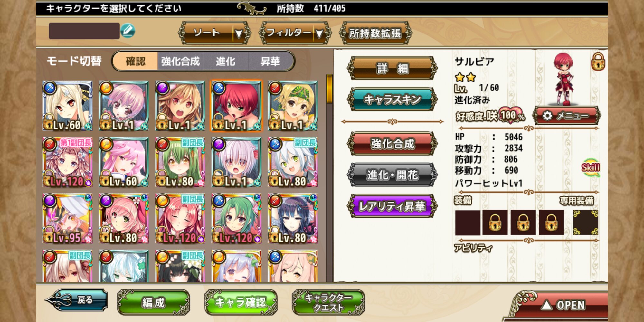Select the blonde Lv.60 character in first row
The width and height of the screenshot is (644, 322).
[x=67, y=106]
